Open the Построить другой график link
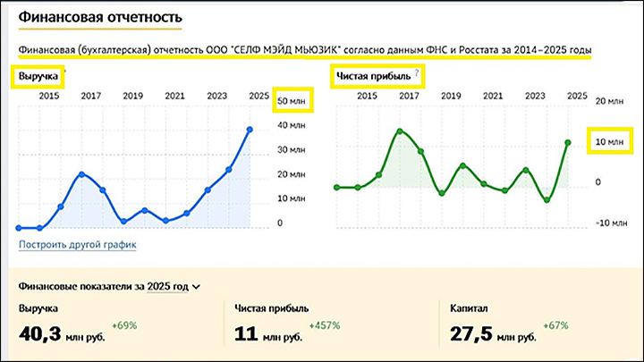This screenshot has height=362, width=644. click(77, 244)
